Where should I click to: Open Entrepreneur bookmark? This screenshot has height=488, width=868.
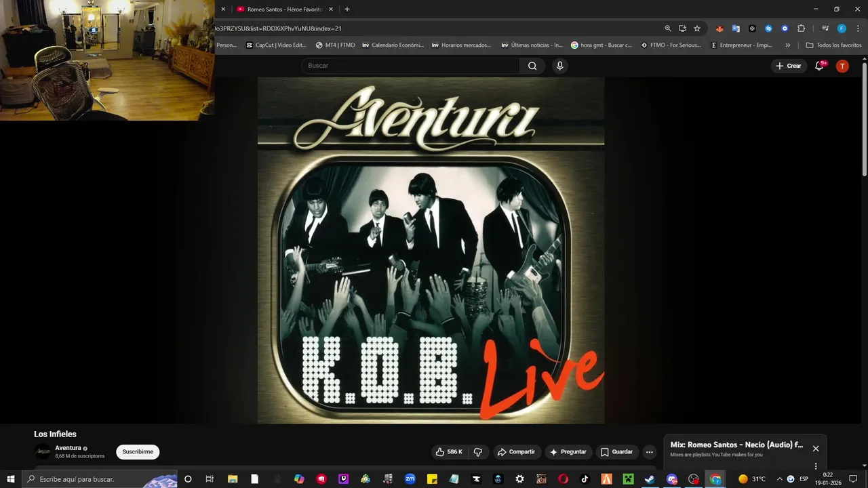tap(741, 45)
